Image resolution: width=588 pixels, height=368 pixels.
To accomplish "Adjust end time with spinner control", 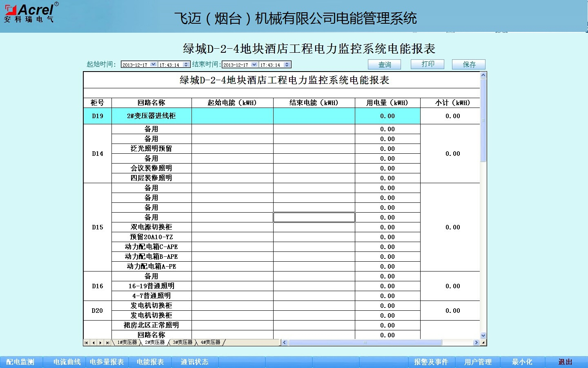I will click(287, 65).
